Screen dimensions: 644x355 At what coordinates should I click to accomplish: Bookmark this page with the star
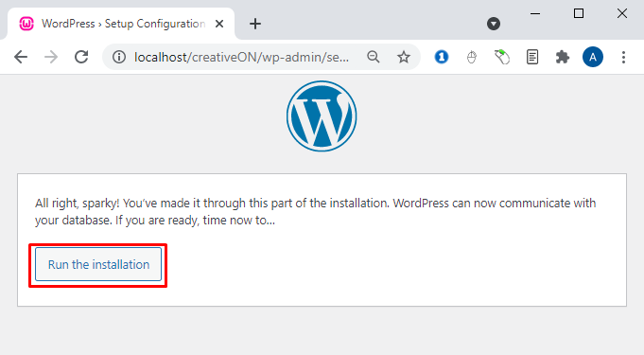click(404, 57)
